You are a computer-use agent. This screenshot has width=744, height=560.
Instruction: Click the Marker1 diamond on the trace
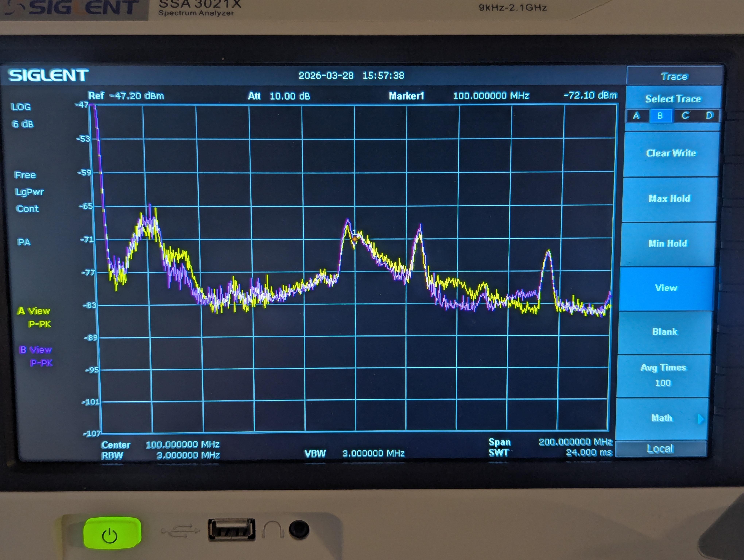(354, 239)
